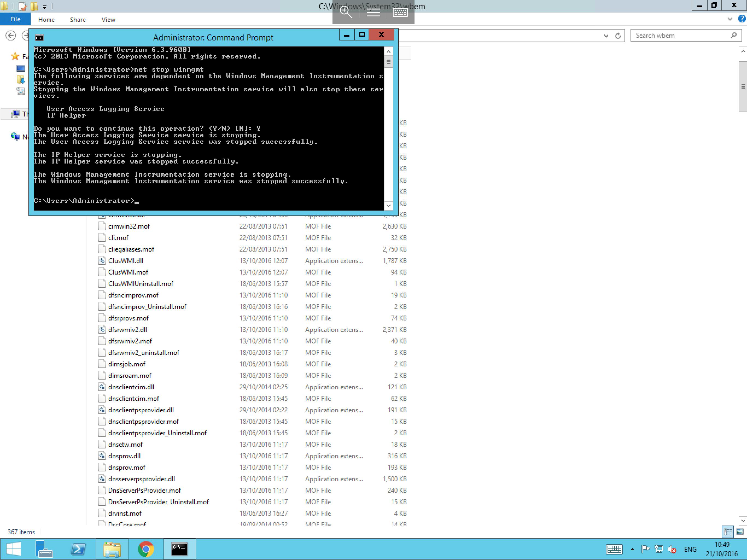
Task: Click the touch keyboard icon in the system tray
Action: (614, 549)
